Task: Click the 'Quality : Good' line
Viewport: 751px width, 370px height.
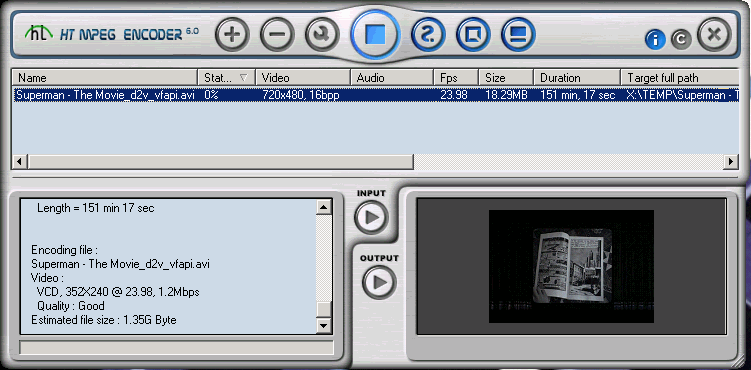Action: (71, 306)
